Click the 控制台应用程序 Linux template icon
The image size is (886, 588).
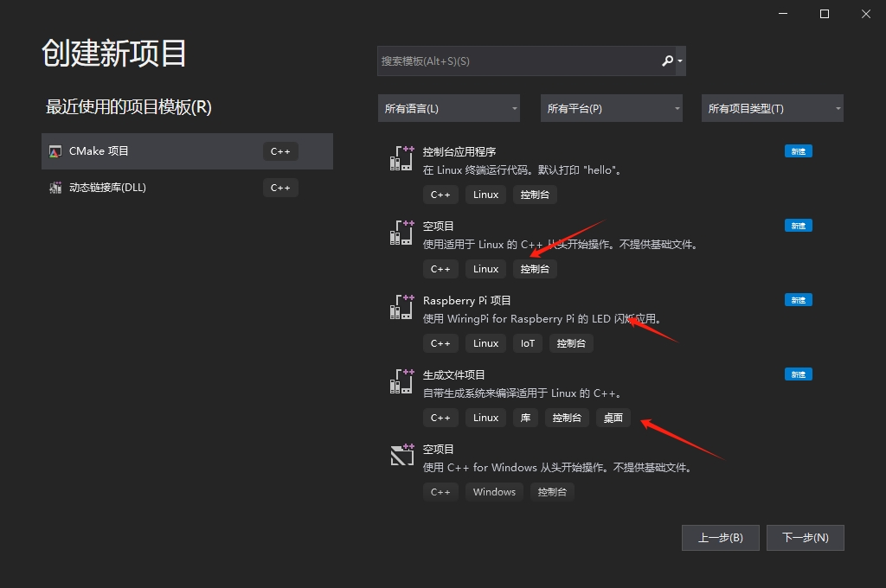[x=401, y=158]
